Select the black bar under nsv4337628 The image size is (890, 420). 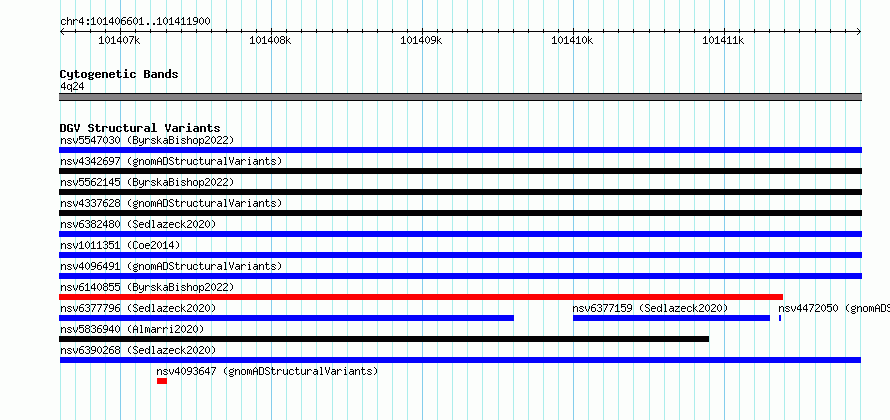(x=460, y=213)
